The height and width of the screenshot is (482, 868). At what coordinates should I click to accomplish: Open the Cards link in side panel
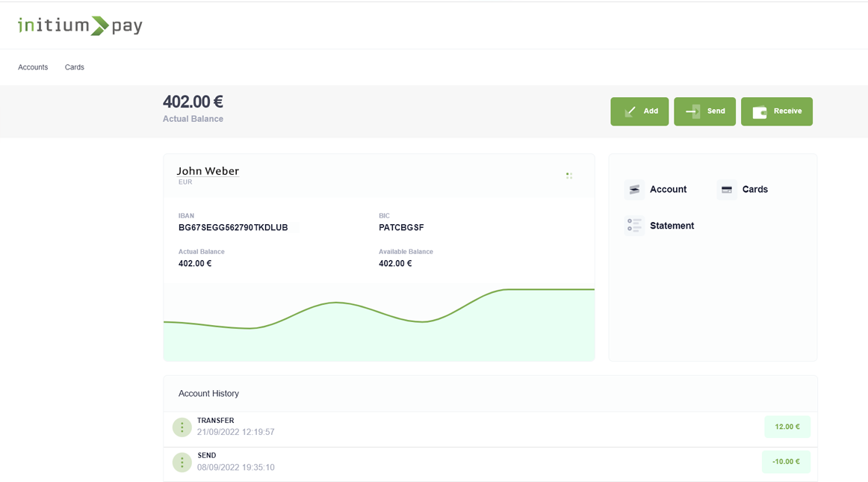755,190
